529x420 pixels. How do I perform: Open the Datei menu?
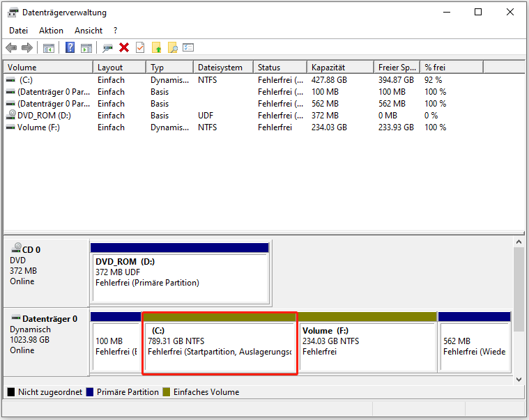(x=18, y=31)
